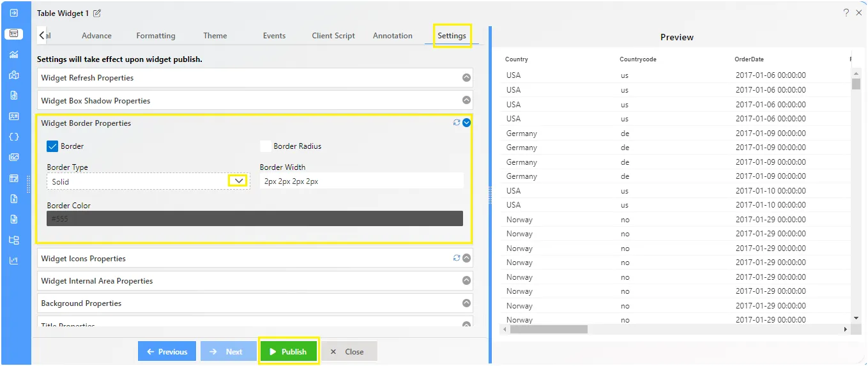Open the Client Script tab
The height and width of the screenshot is (366, 868).
(x=333, y=36)
